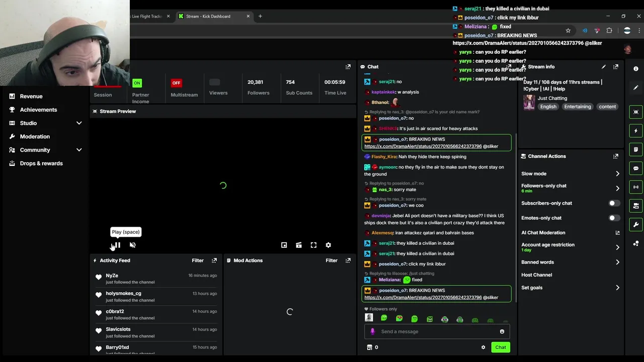Toggle Emotes-only chat switch
Image resolution: width=644 pixels, height=362 pixels.
pyautogui.click(x=614, y=218)
